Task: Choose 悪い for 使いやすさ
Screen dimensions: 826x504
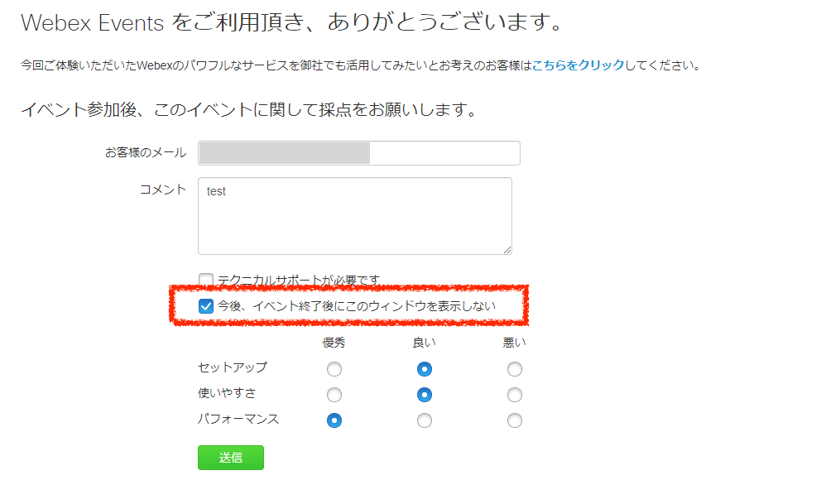Action: 515,395
